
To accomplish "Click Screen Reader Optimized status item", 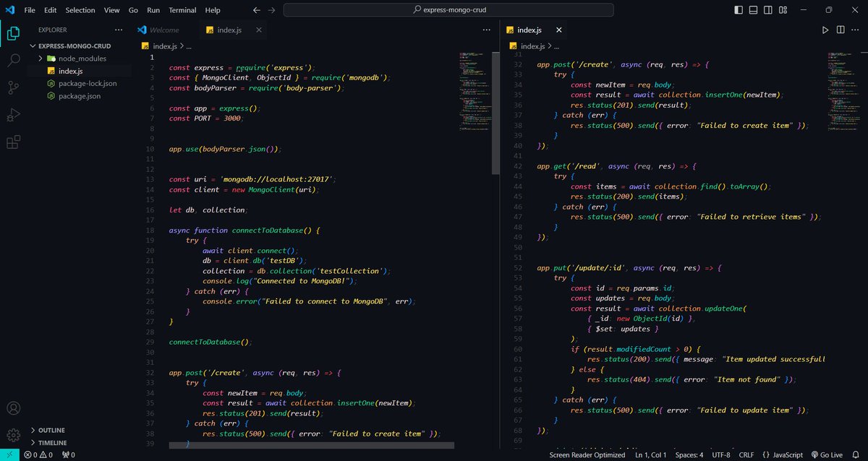I will (x=587, y=454).
